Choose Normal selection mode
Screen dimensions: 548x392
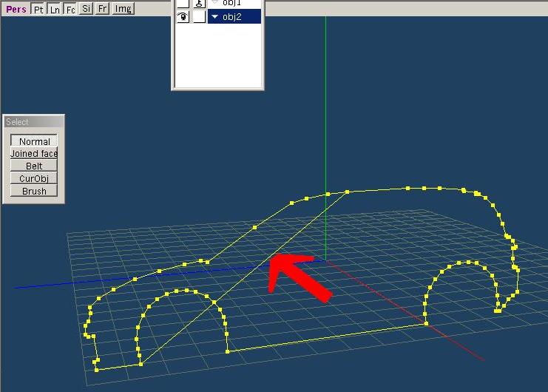point(34,141)
